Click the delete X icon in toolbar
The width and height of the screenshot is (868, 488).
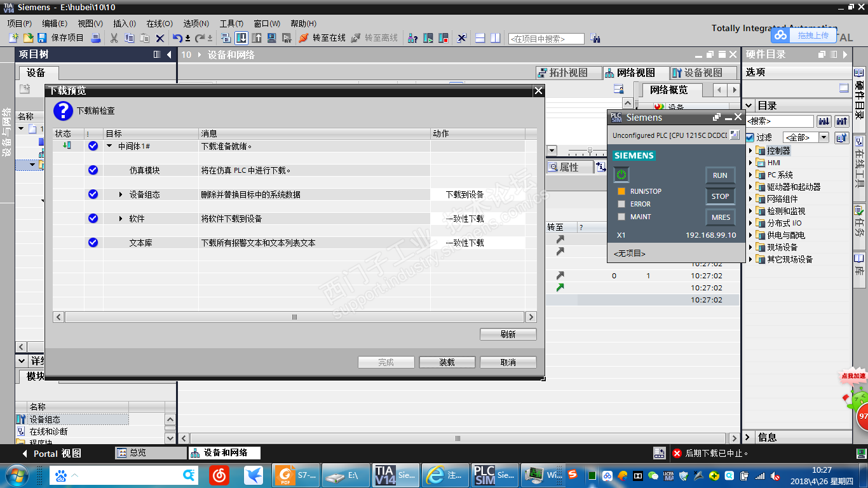pos(160,38)
